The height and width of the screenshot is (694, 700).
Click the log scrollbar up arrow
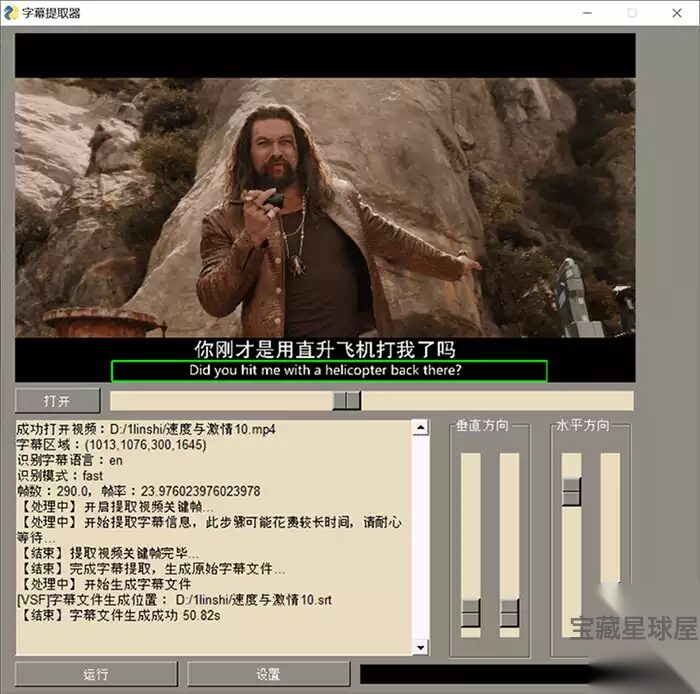pyautogui.click(x=421, y=428)
